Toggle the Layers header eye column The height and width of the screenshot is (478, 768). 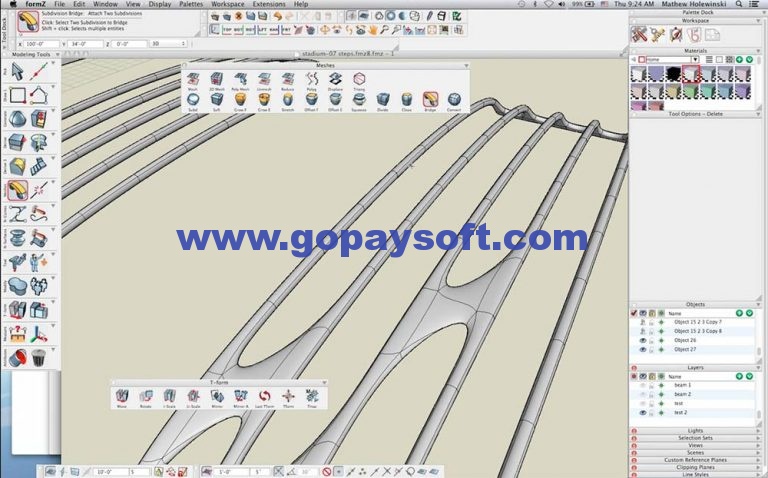[x=643, y=377]
